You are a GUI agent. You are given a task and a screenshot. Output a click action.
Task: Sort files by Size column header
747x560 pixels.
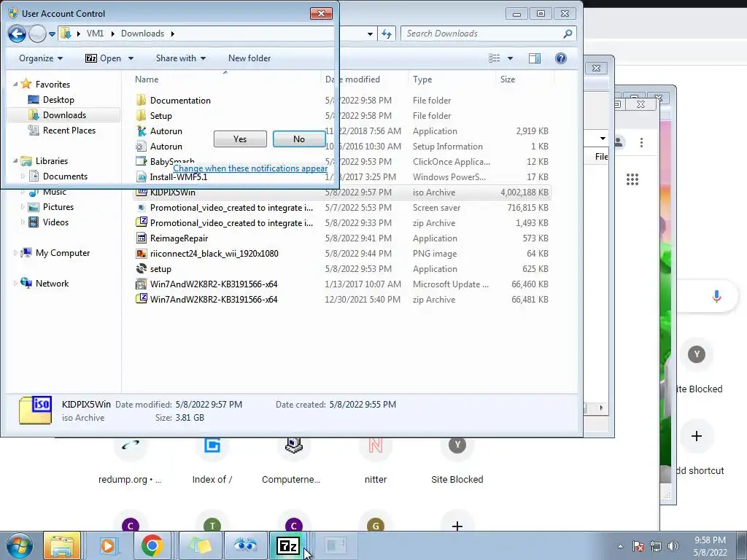pyautogui.click(x=508, y=79)
